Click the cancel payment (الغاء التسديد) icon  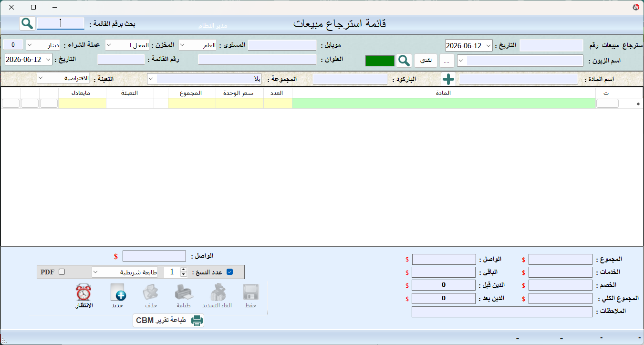click(x=218, y=292)
